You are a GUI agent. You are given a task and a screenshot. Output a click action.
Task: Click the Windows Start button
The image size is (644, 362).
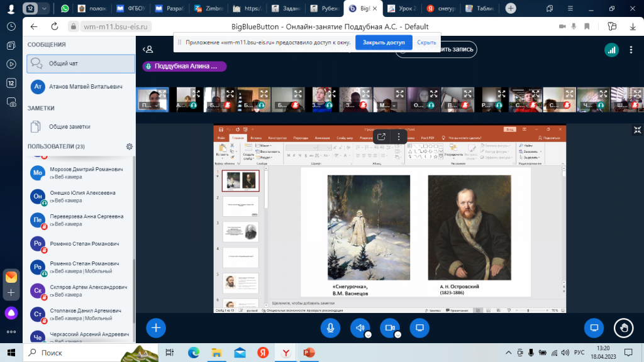pyautogui.click(x=11, y=353)
